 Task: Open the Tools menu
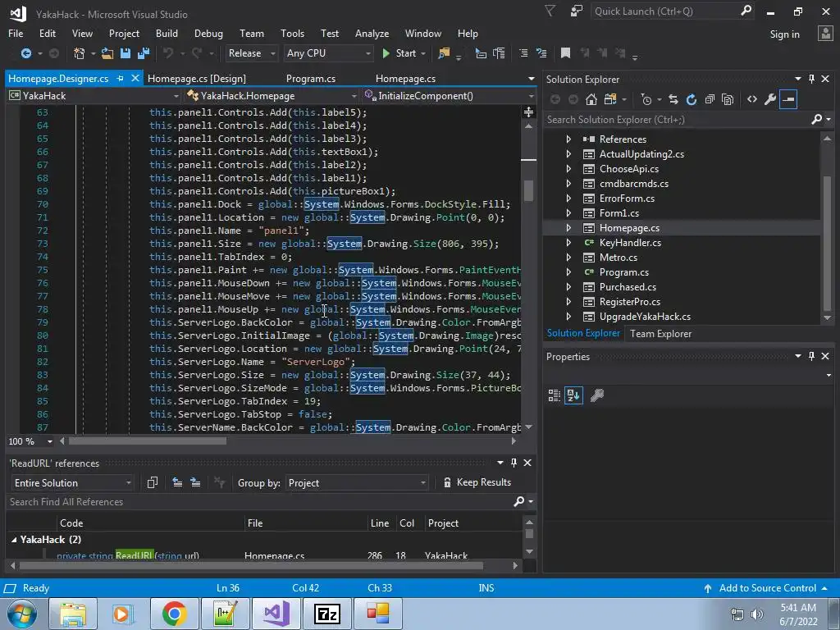coord(293,33)
